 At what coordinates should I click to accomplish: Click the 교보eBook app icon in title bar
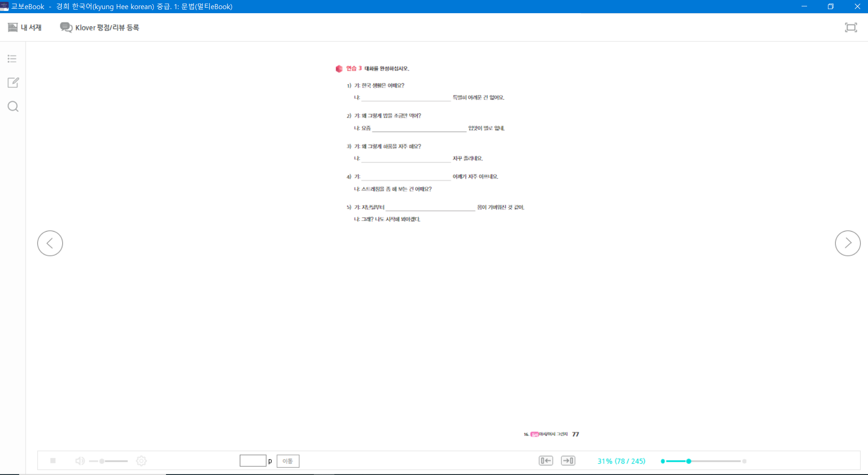(x=5, y=6)
